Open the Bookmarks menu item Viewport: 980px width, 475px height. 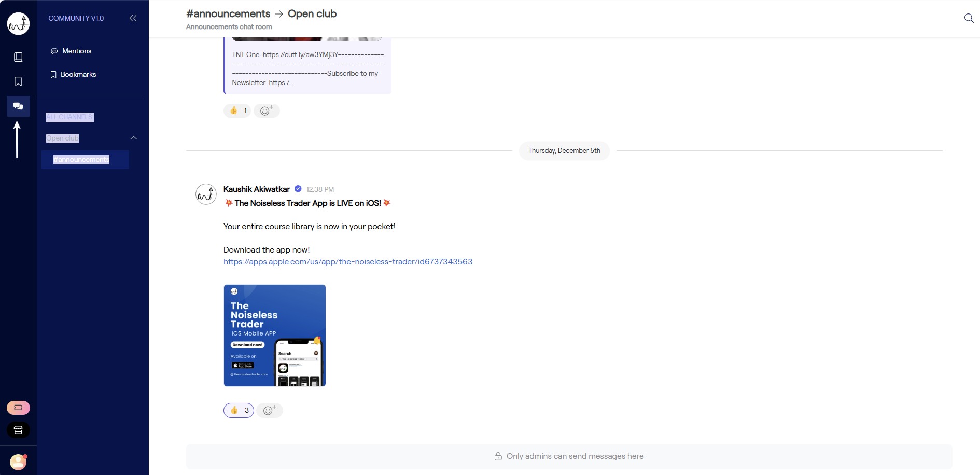pyautogui.click(x=73, y=74)
